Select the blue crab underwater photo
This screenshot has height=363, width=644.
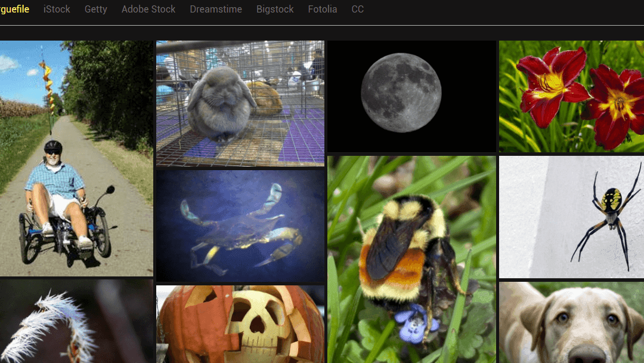240,226
